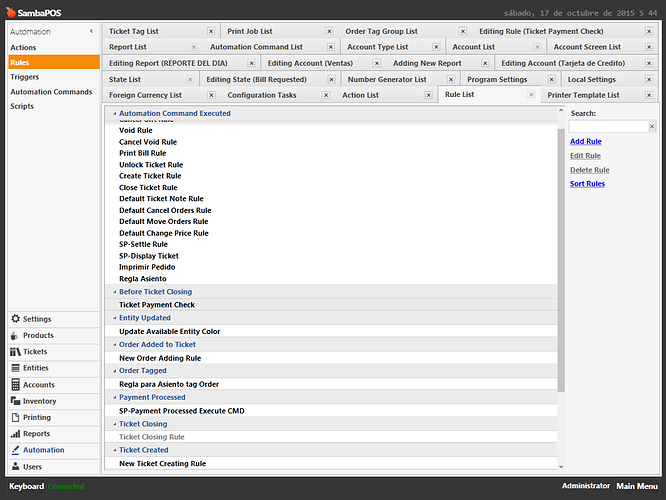The width and height of the screenshot is (666, 500).
Task: Collapse the Order Added to Ticket group
Action: 115,345
